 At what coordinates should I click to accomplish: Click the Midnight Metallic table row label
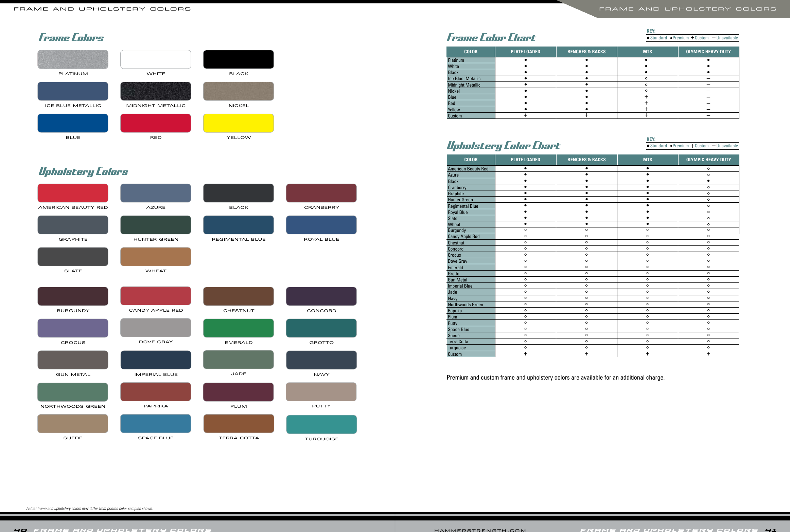coord(464,85)
